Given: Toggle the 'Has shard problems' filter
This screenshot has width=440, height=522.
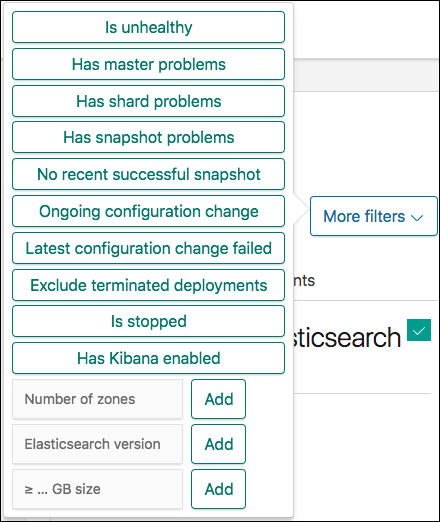Looking at the screenshot, I should click(148, 101).
